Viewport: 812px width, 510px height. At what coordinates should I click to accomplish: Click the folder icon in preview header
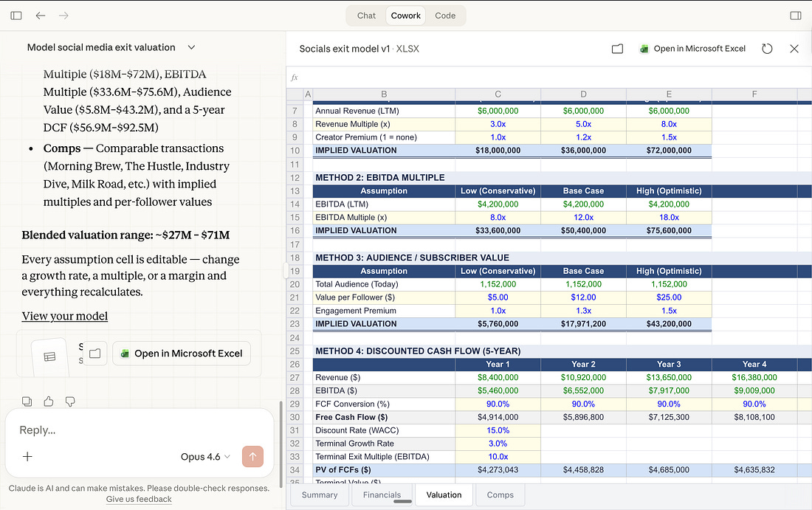617,49
